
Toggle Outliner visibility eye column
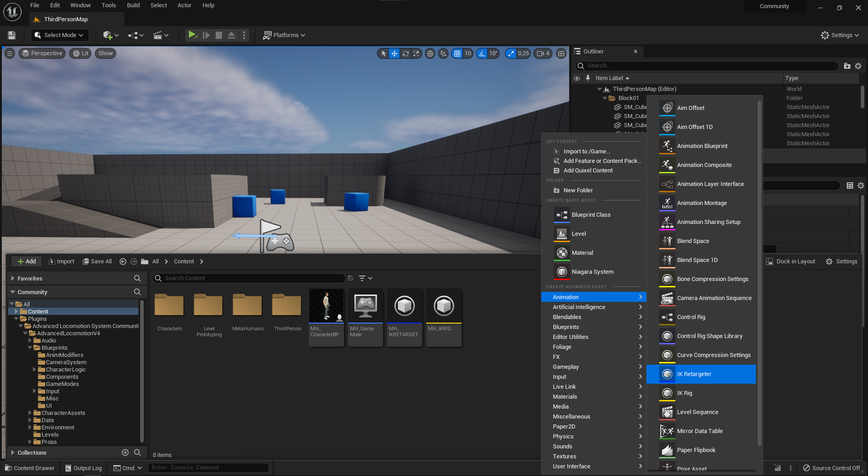[x=577, y=78]
